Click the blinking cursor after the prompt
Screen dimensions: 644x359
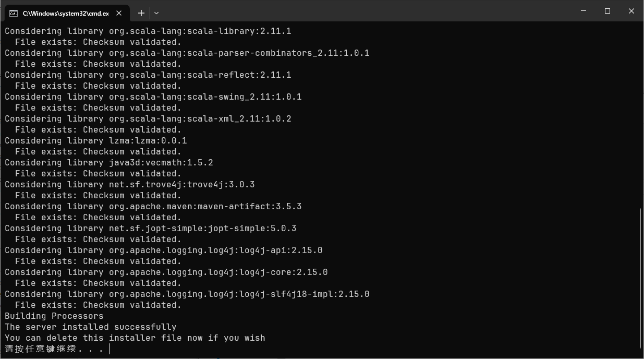pyautogui.click(x=110, y=349)
